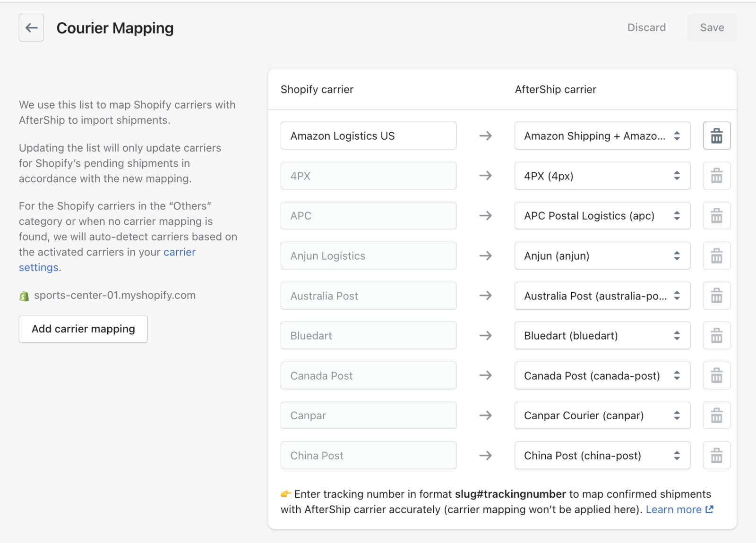Expand the Canada Post (canada-post) dropdown
The width and height of the screenshot is (756, 543).
pyautogui.click(x=602, y=376)
